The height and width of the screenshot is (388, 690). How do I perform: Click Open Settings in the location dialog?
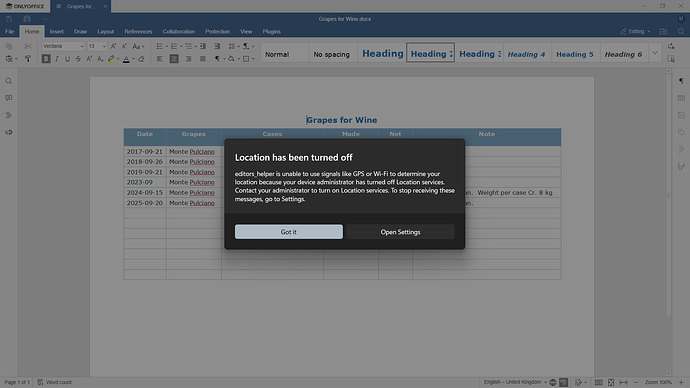(x=400, y=232)
